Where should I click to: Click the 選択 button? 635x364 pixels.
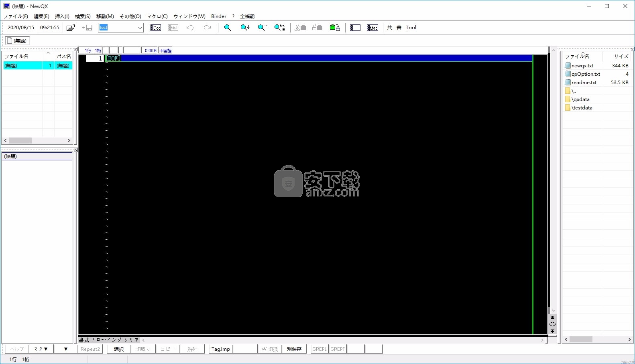119,349
